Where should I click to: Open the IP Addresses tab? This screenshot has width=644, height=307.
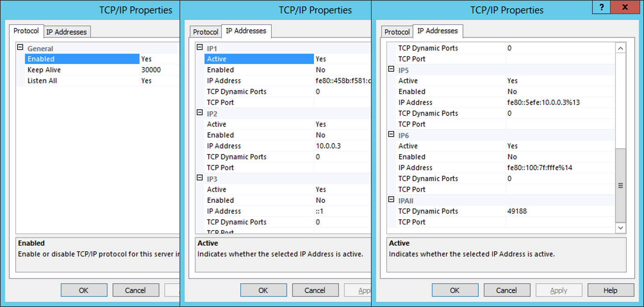[x=66, y=32]
